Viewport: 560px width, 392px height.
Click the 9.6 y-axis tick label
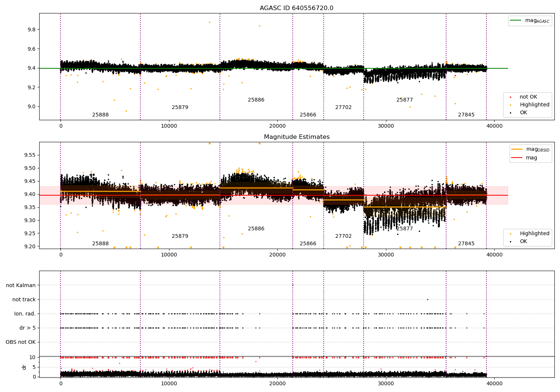tap(31, 49)
